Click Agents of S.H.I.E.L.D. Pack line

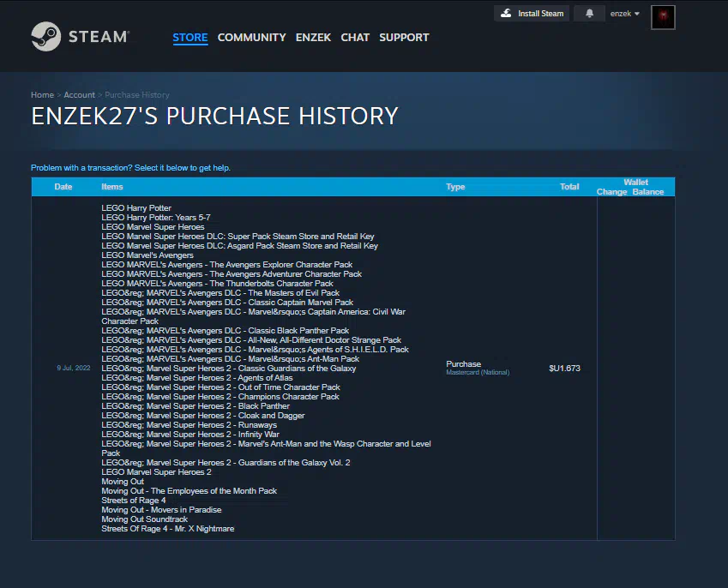pos(255,350)
